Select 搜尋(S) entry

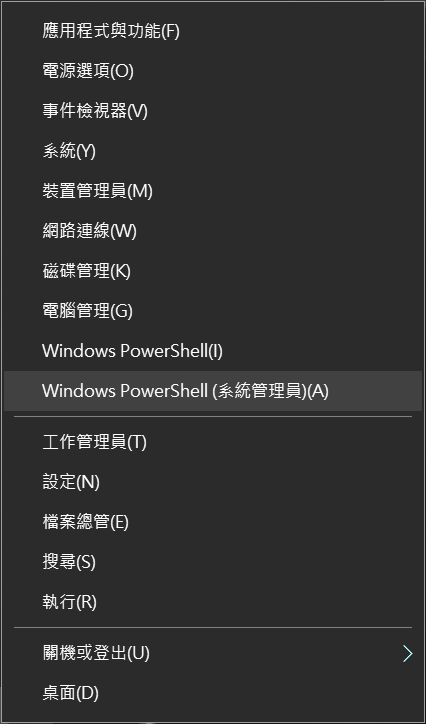click(x=213, y=562)
